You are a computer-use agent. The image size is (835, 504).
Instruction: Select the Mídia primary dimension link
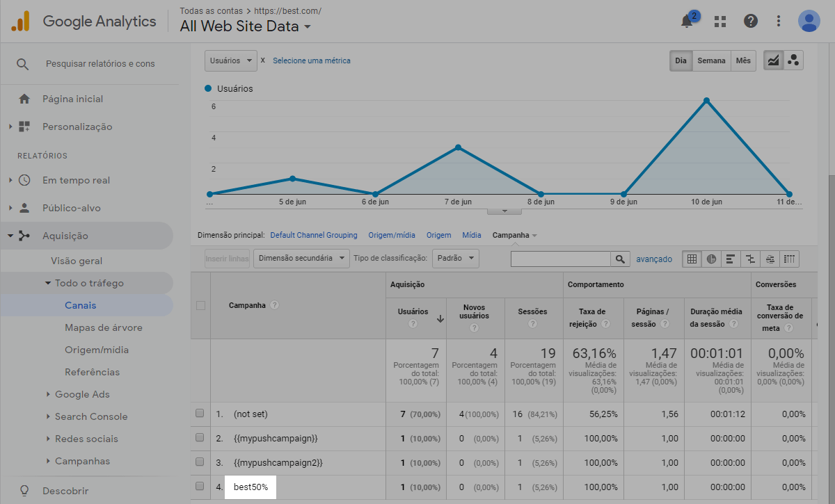pyautogui.click(x=472, y=235)
